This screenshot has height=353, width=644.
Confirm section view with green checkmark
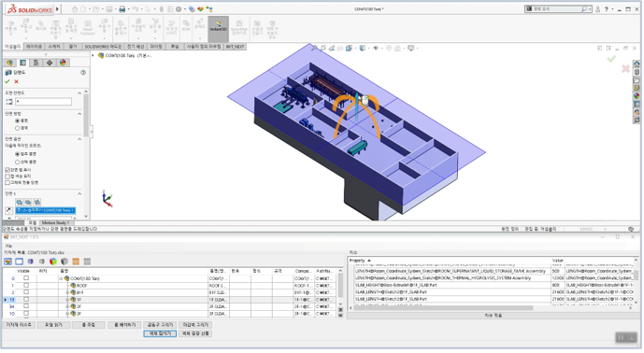[x=7, y=81]
